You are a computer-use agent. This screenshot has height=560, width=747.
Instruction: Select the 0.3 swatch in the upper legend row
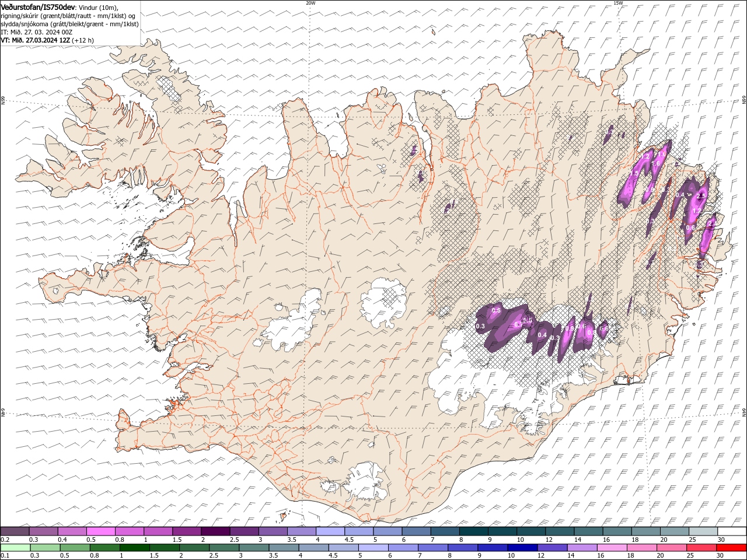pos(43,531)
